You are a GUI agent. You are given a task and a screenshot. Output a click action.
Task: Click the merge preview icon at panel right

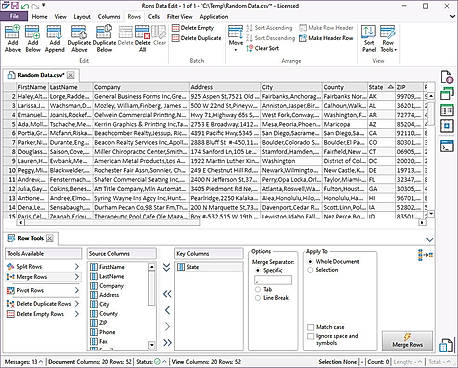click(425, 255)
